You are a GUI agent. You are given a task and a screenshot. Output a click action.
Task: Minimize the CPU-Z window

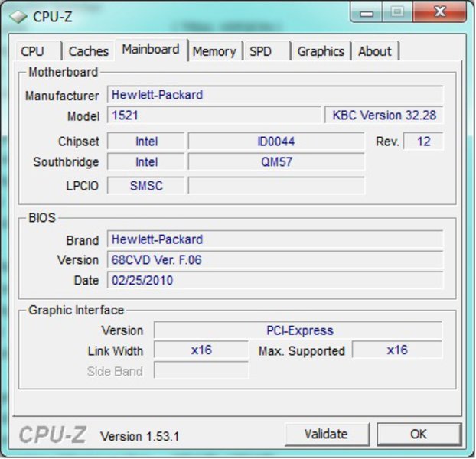[x=367, y=12]
